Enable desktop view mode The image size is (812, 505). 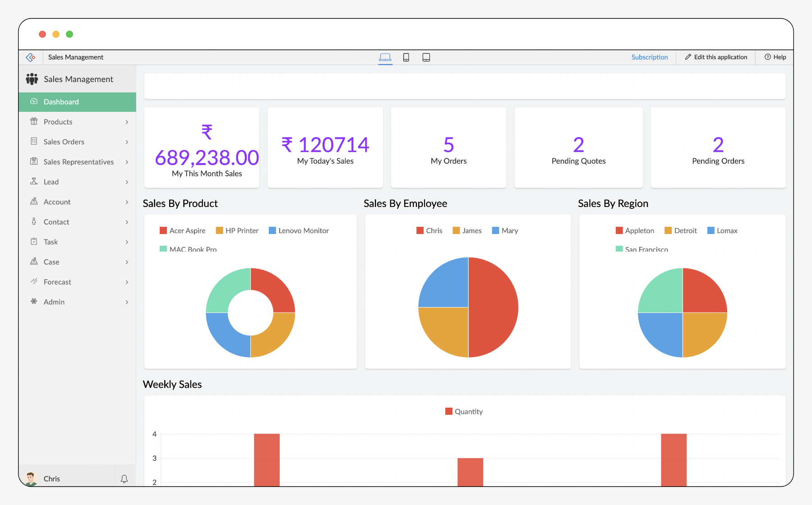coord(385,57)
